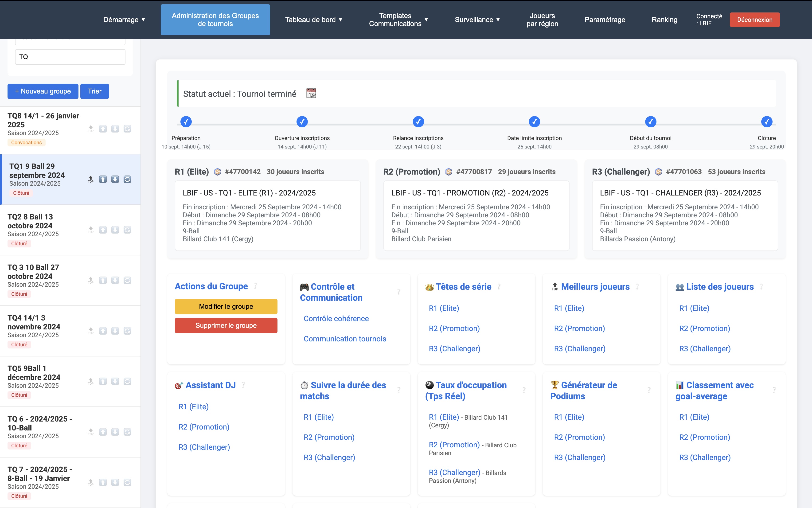
Task: Click the Modifier le groupe button
Action: click(x=226, y=306)
